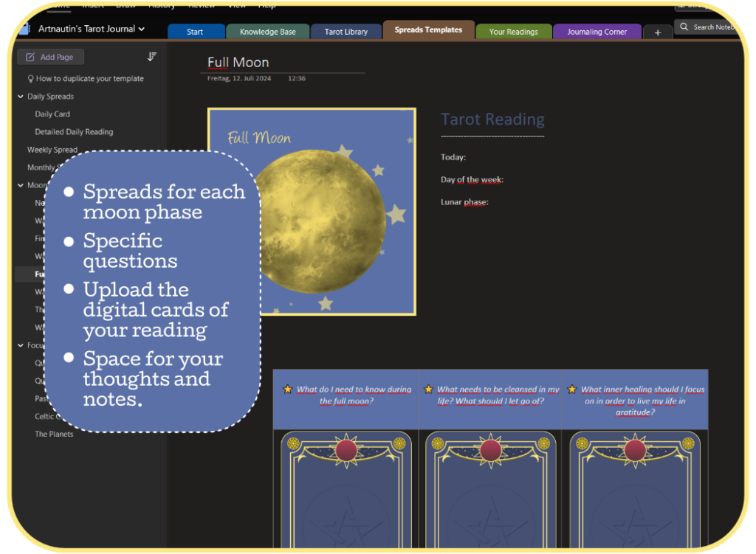Click the Full Moon page title field
Viewport: 756px width, 554px height.
(x=238, y=63)
